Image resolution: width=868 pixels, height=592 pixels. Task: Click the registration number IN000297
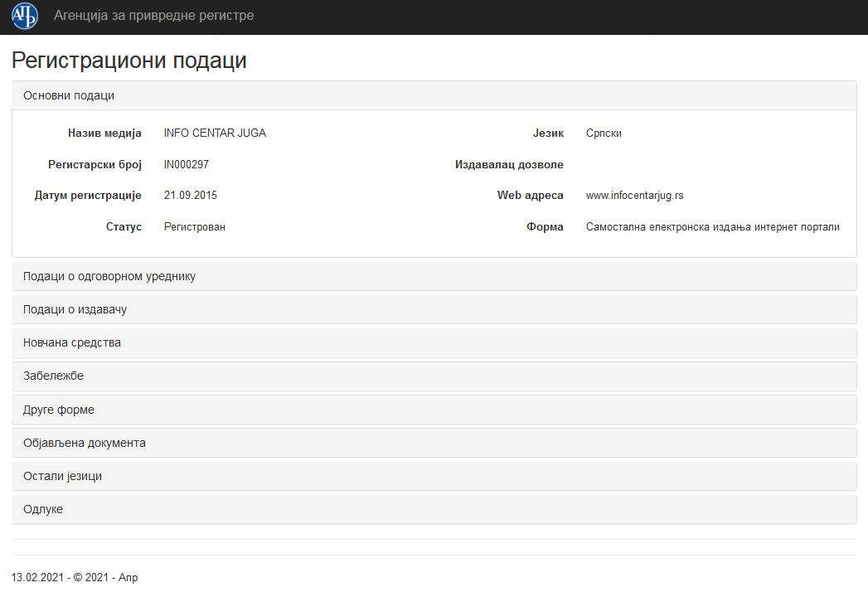pos(187,164)
